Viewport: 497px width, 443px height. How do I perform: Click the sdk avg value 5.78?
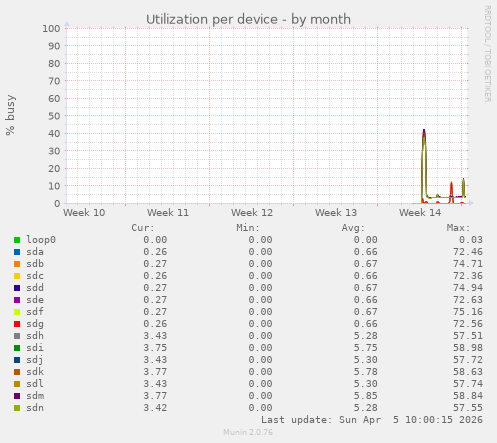[x=366, y=372]
